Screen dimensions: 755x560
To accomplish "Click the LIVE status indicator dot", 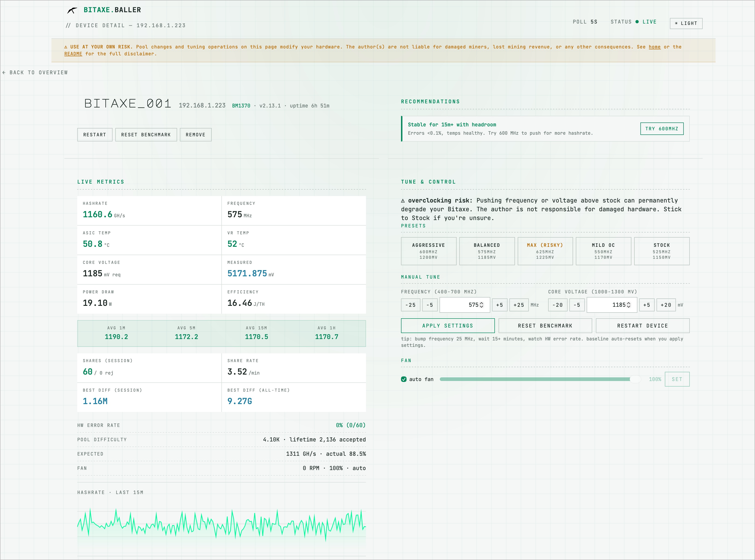I will tap(637, 22).
